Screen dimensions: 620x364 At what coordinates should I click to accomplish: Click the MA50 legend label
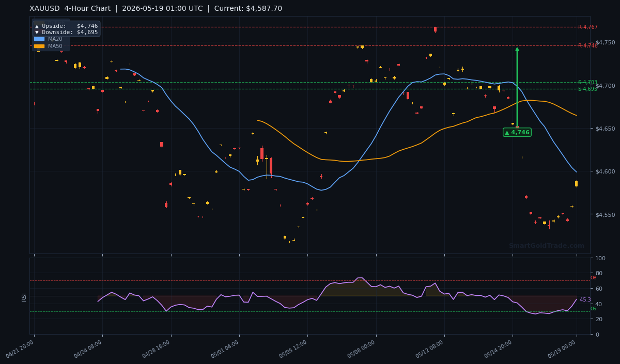point(55,46)
